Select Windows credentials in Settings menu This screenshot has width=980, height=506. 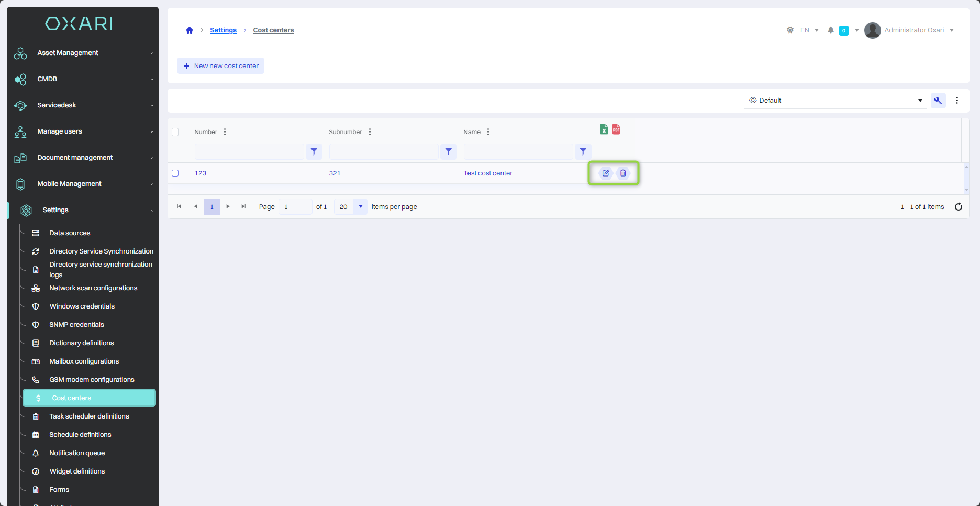click(x=82, y=306)
